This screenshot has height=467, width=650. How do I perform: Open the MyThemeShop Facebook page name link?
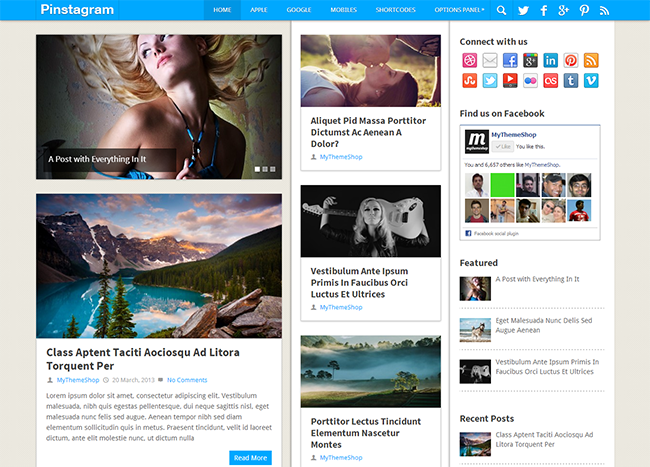point(514,135)
